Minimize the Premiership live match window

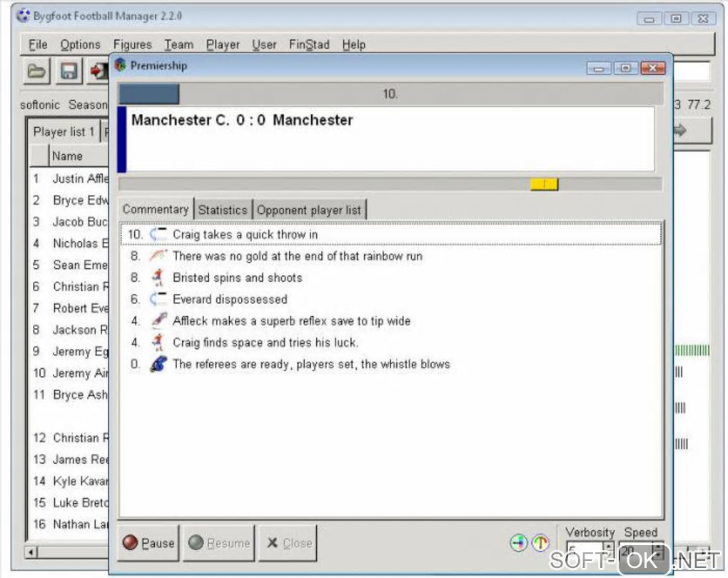coord(599,69)
